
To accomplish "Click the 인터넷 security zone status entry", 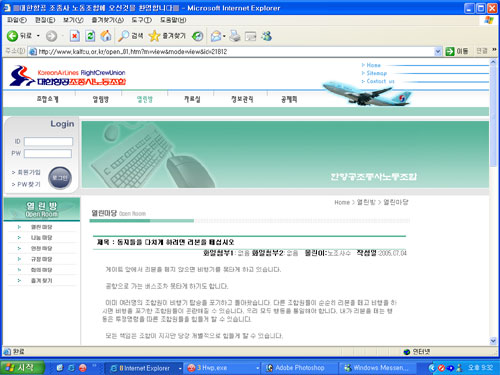I will [x=417, y=352].
